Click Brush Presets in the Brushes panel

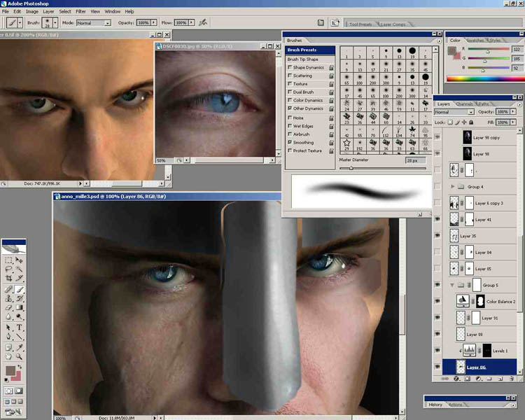tap(303, 50)
